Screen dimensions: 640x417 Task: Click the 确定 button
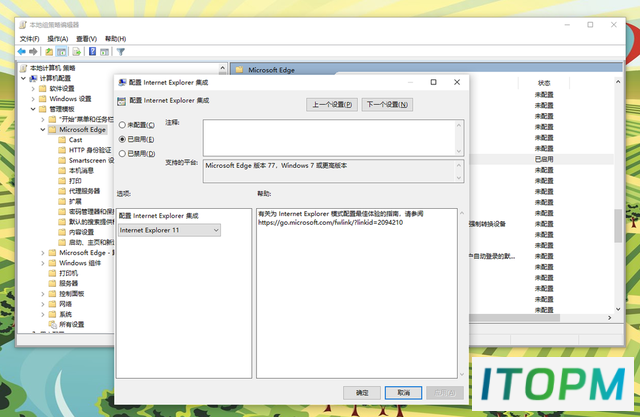[x=362, y=393]
